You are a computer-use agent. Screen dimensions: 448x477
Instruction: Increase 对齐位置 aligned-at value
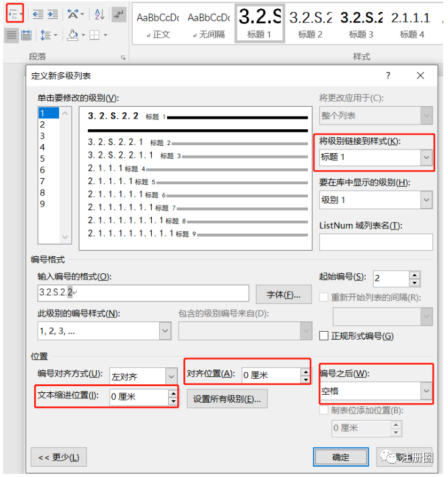[x=306, y=372]
